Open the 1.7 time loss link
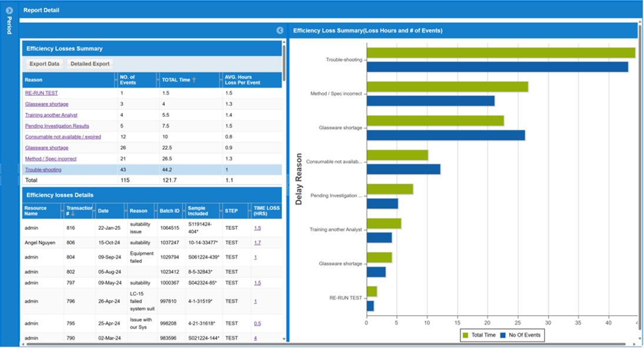644x348 pixels. coord(258,242)
